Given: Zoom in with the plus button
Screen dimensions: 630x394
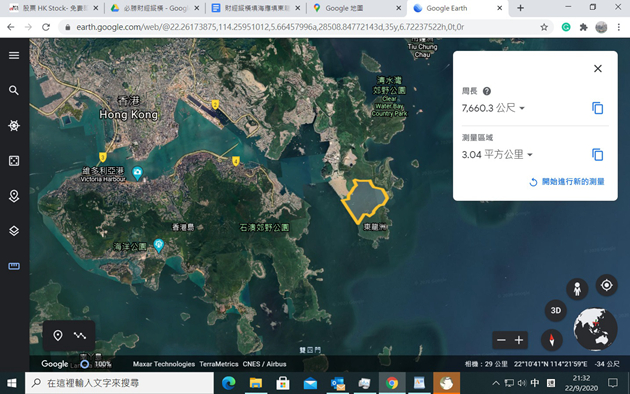Looking at the screenshot, I should click(519, 340).
